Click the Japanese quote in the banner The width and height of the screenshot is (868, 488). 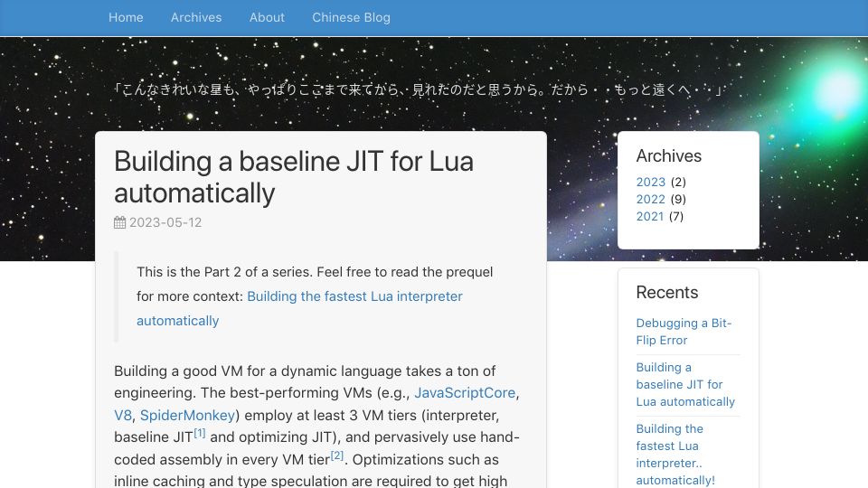[418, 89]
